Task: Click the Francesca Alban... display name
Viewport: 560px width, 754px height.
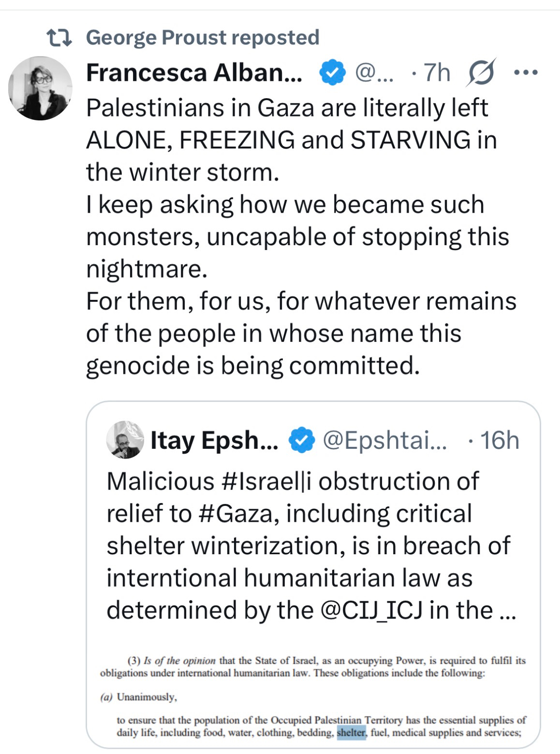Action: pyautogui.click(x=194, y=73)
